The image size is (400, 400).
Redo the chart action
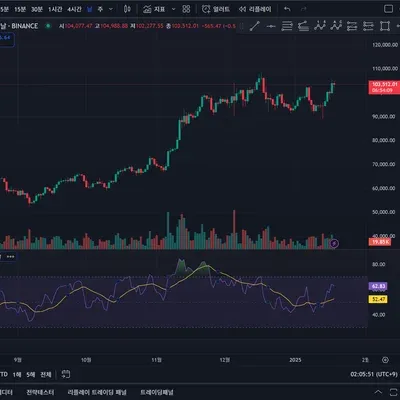tap(303, 9)
